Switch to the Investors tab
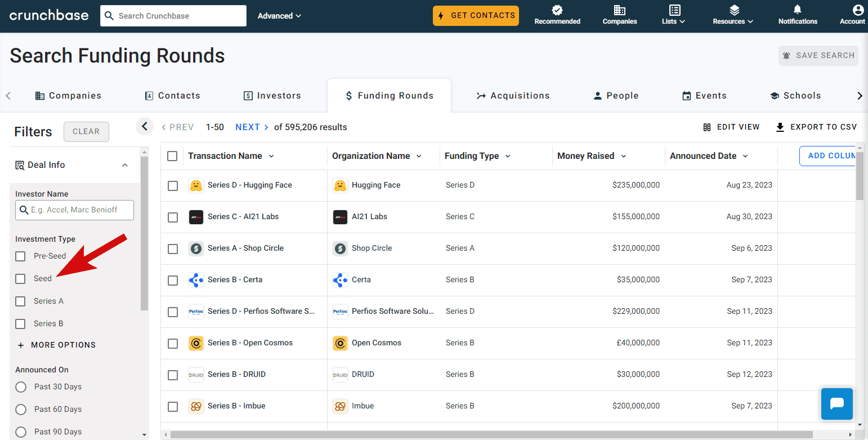 272,96
